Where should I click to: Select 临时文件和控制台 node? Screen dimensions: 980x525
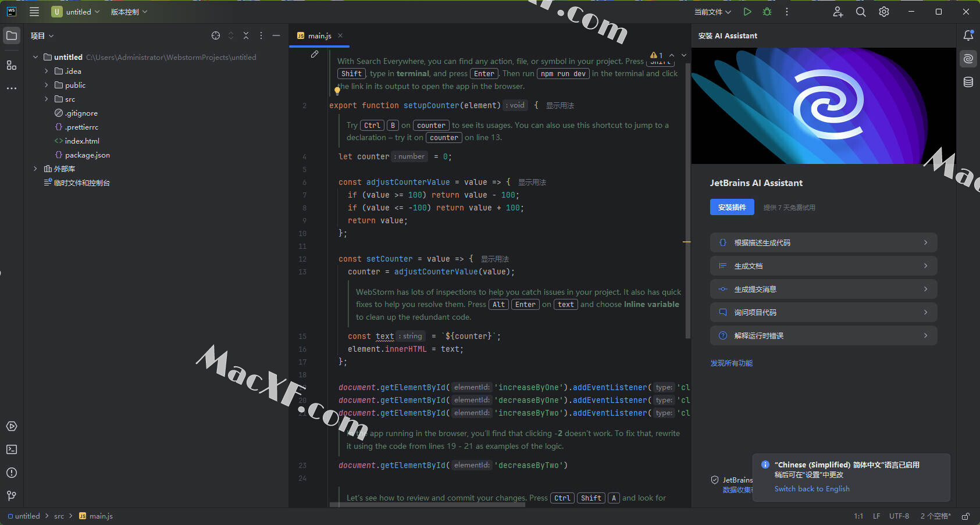[77, 183]
